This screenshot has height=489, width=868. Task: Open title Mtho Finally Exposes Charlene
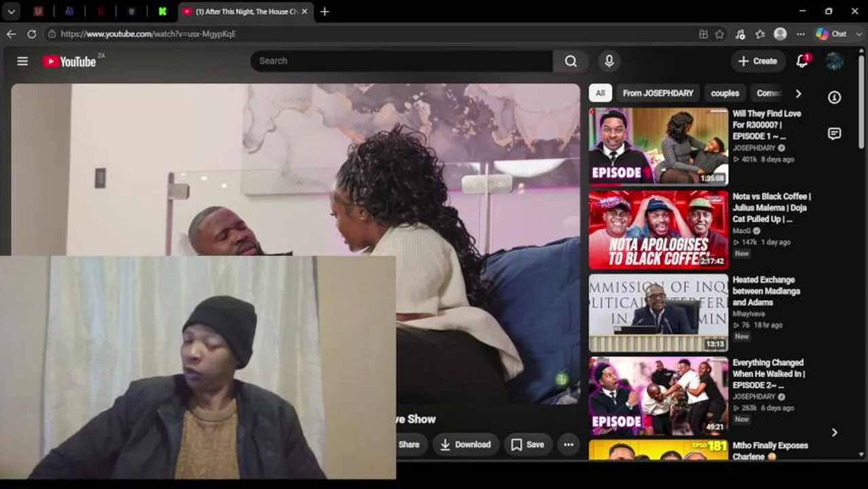pos(770,451)
